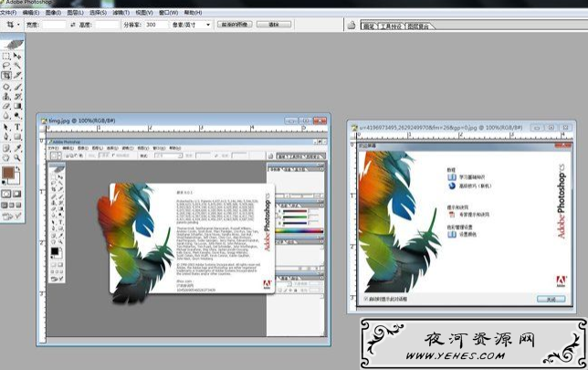This screenshot has height=370, width=588.
Task: Select the Notes tool
Action: [6, 148]
